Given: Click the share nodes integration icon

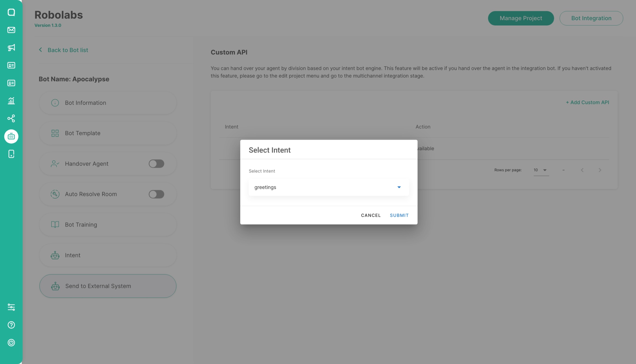Looking at the screenshot, I should [x=11, y=118].
